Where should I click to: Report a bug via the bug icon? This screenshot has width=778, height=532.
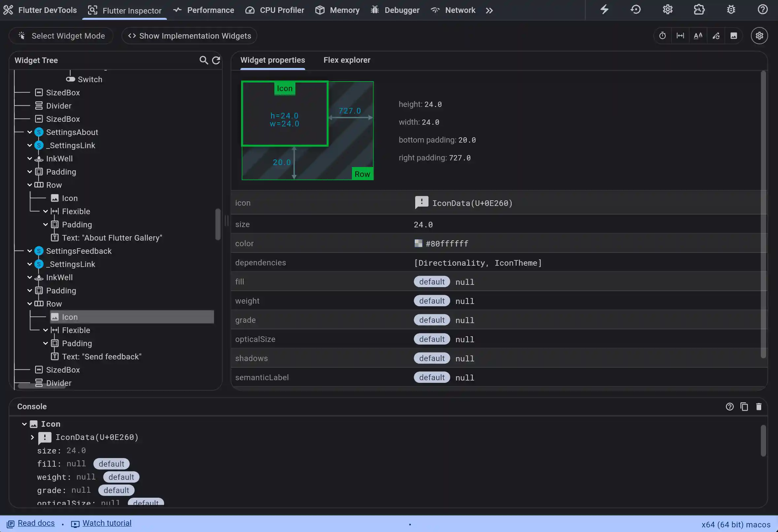731,10
